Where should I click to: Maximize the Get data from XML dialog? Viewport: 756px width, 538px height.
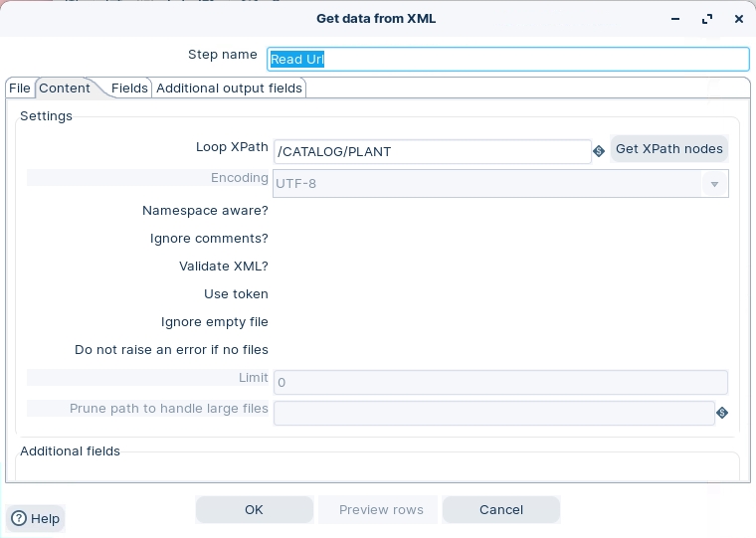click(707, 19)
